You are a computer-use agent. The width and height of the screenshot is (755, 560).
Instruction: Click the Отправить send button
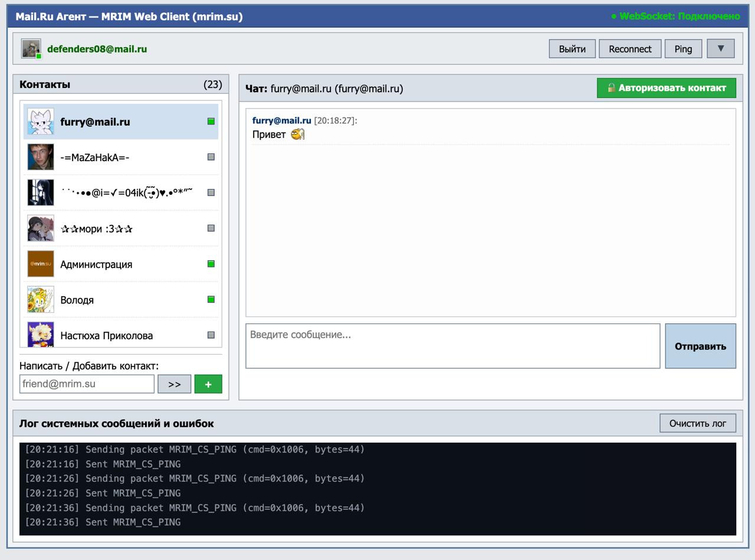pos(701,346)
